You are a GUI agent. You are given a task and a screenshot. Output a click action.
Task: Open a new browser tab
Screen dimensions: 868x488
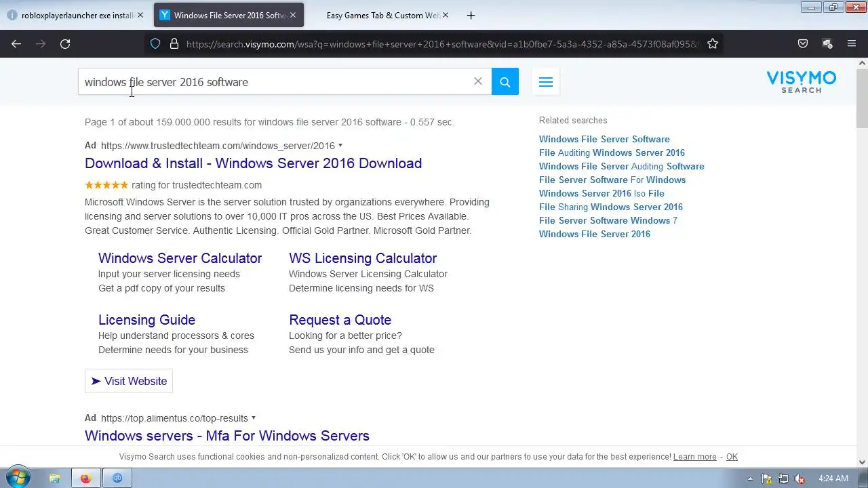click(x=471, y=15)
